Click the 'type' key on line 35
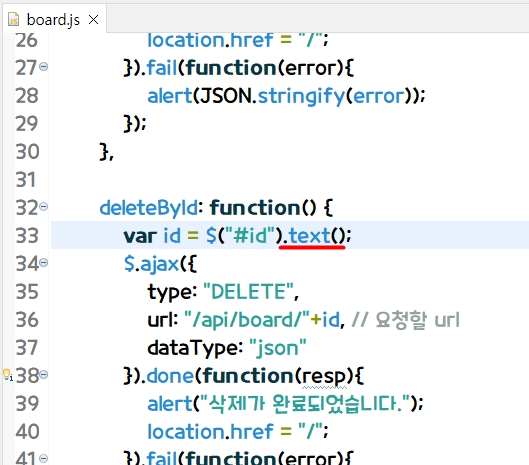The height and width of the screenshot is (465, 529). tap(169, 292)
